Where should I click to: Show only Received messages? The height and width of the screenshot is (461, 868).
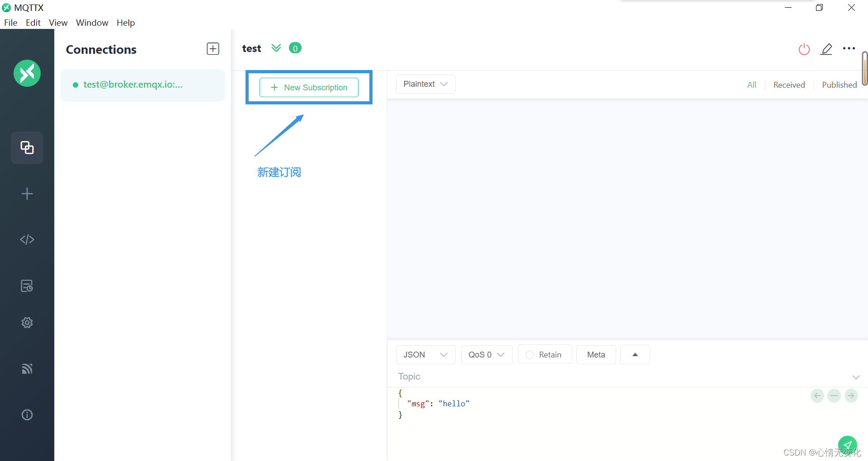pos(789,85)
